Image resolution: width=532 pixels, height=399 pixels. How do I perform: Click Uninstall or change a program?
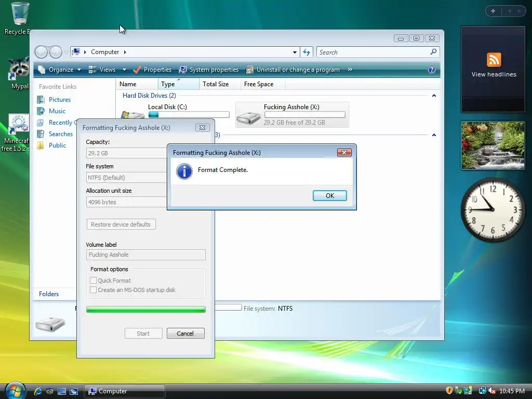pyautogui.click(x=292, y=70)
